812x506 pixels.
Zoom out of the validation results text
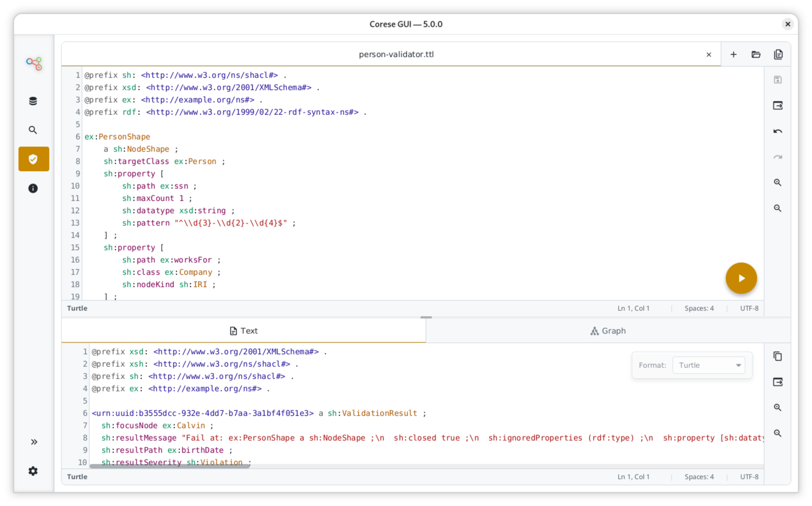click(778, 433)
